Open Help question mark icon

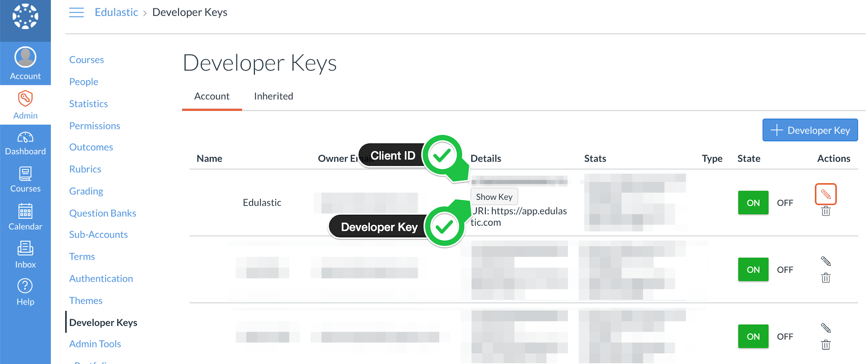(x=25, y=292)
